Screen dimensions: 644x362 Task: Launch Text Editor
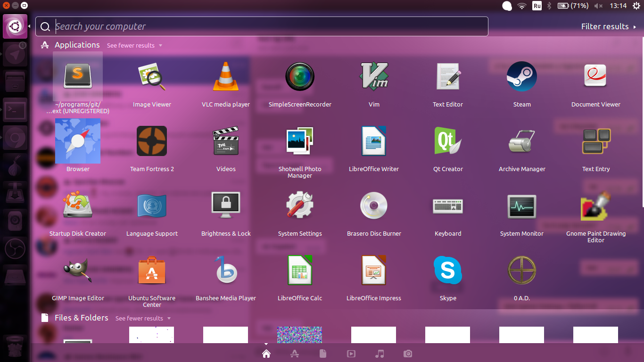coord(448,75)
